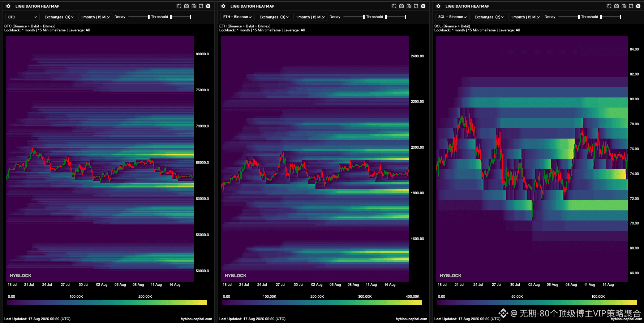Screen dimensions: 644x323
Task: Take a camera snapshot of ETH heatmap
Action: point(402,6)
